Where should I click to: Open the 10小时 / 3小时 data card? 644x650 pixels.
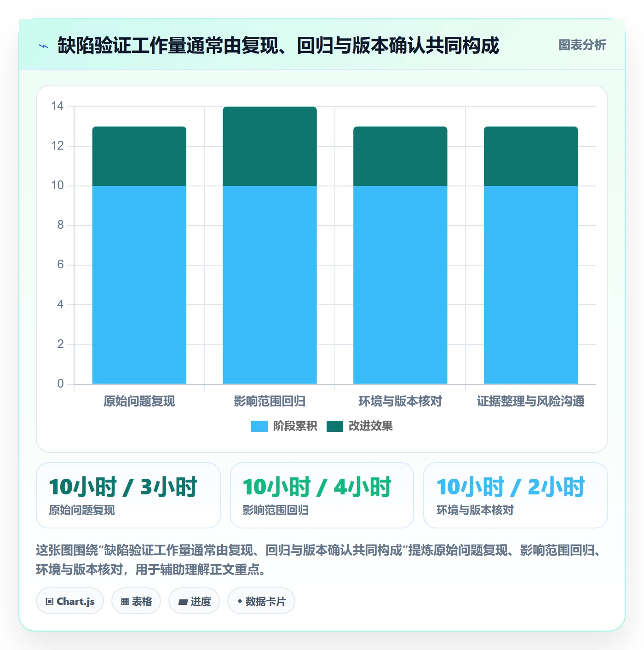point(128,495)
